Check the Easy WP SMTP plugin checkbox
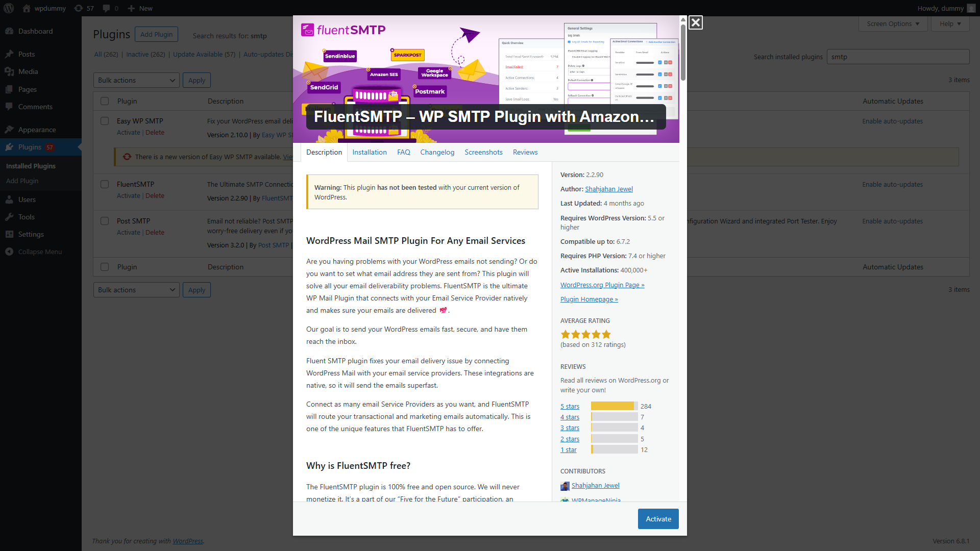This screenshot has width=980, height=551. click(105, 121)
